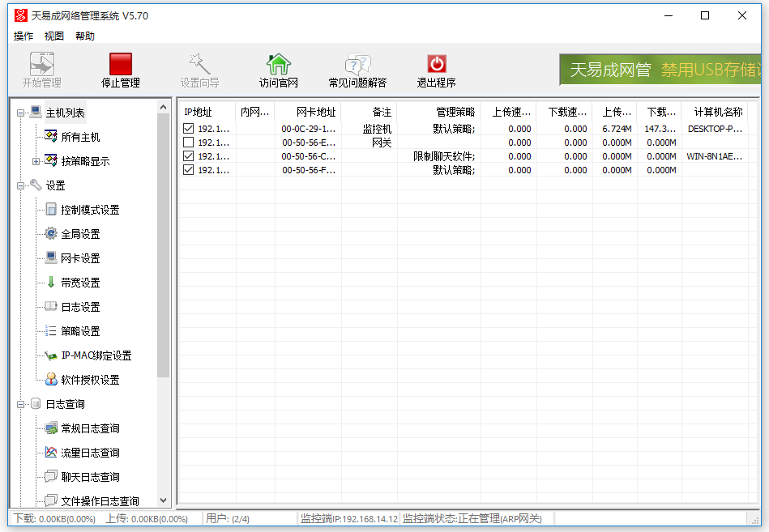Click the 日志查询 database icon

click(x=36, y=403)
